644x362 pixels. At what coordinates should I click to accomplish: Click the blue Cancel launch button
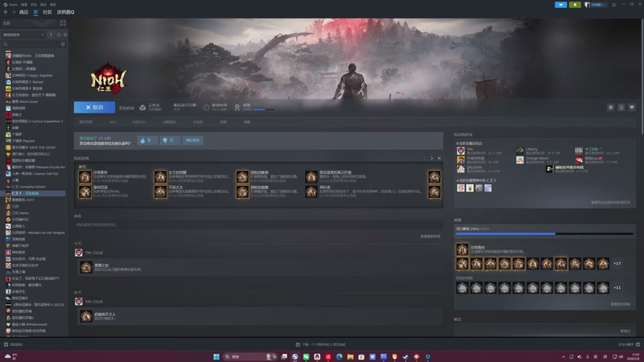pyautogui.click(x=93, y=107)
